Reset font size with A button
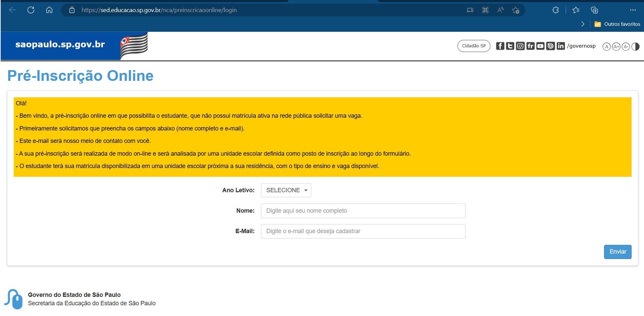This screenshot has width=644, height=316. click(606, 47)
